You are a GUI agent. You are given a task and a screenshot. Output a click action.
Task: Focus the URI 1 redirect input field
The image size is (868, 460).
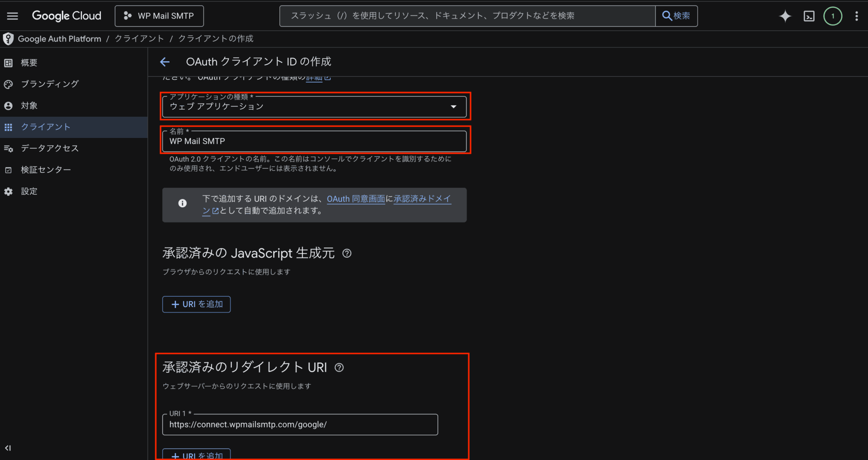coord(300,425)
